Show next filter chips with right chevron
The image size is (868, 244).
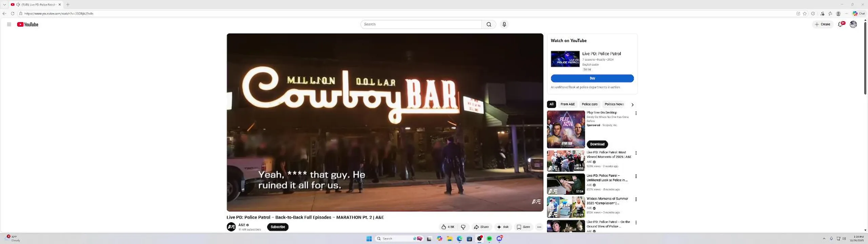(x=632, y=105)
